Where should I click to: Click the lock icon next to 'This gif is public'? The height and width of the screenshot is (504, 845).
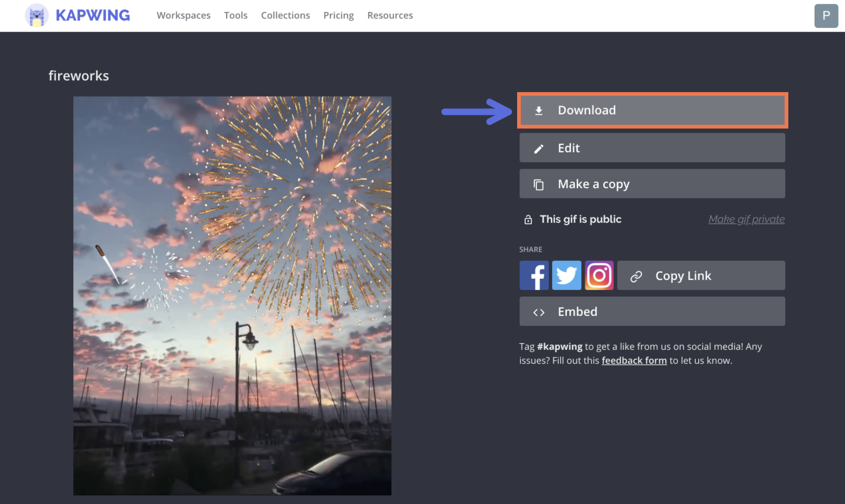tap(528, 219)
